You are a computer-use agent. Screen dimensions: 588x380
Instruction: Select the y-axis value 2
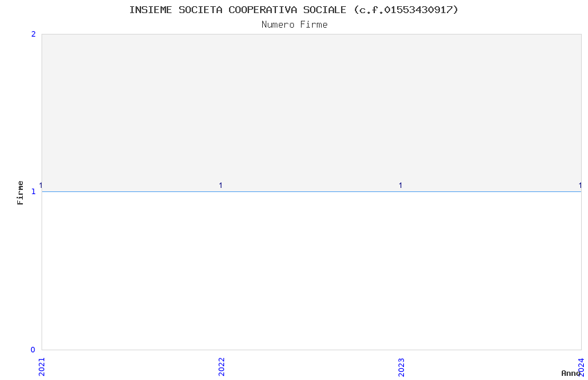coord(33,34)
